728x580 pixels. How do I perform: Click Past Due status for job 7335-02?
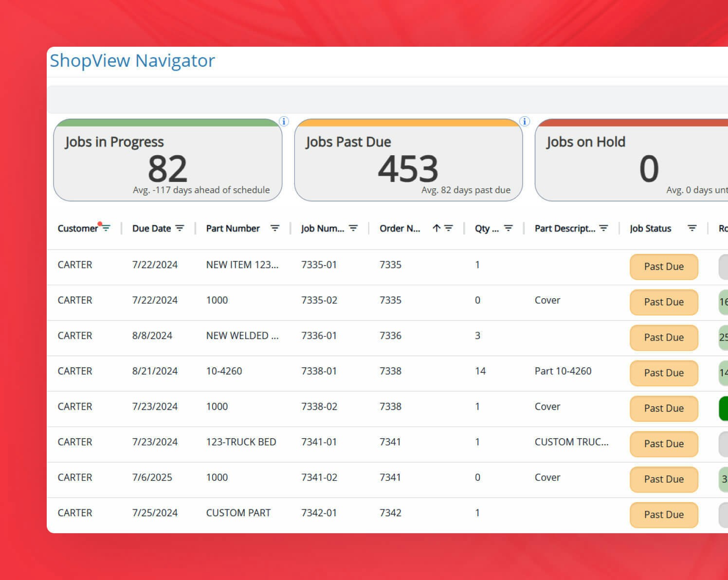[664, 302]
